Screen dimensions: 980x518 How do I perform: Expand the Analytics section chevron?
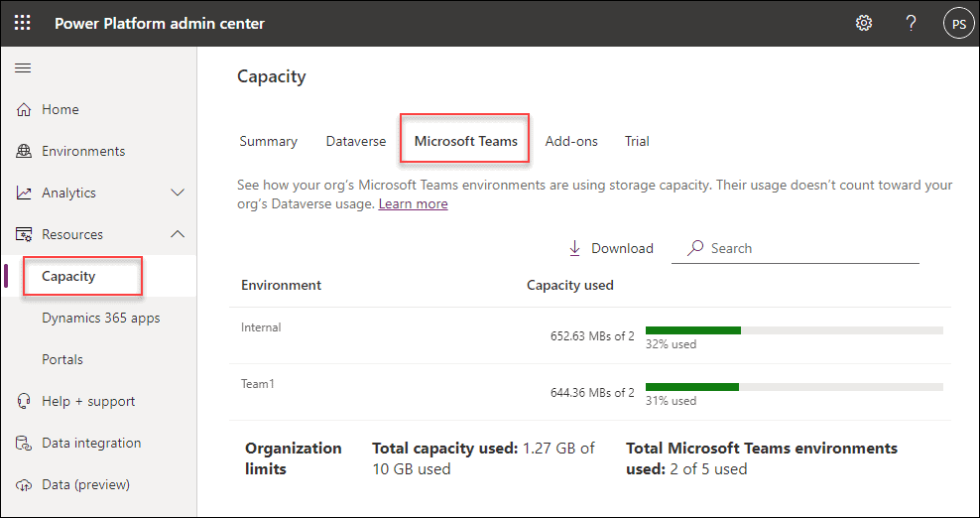(178, 193)
